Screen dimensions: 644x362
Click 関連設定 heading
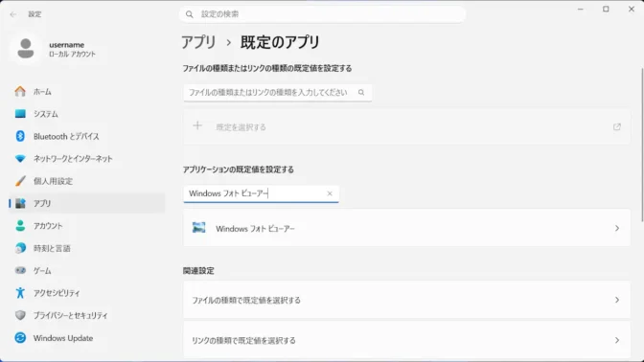point(198,271)
